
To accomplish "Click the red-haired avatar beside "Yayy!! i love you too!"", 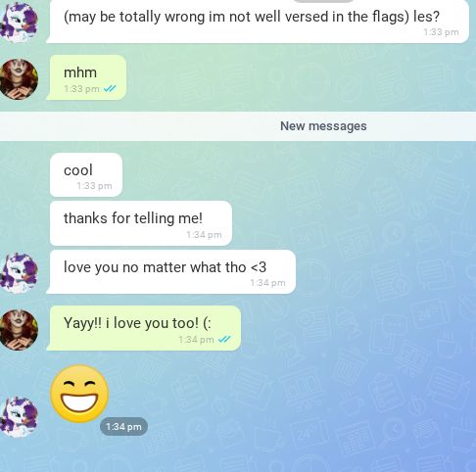I will pyautogui.click(x=19, y=330).
